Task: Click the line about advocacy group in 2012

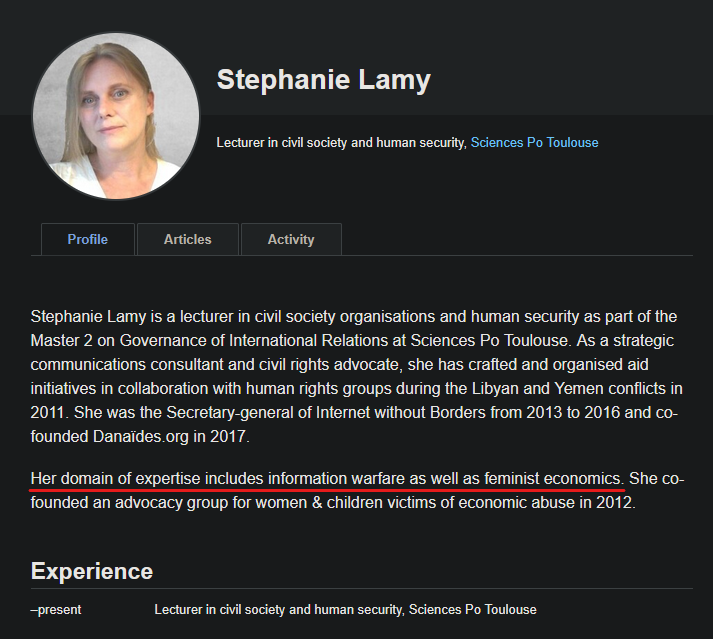Action: [x=333, y=503]
